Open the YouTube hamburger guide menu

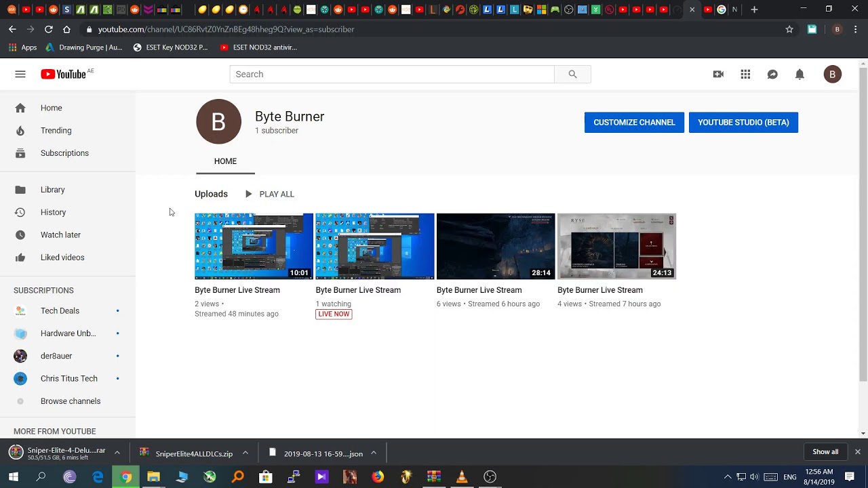20,74
